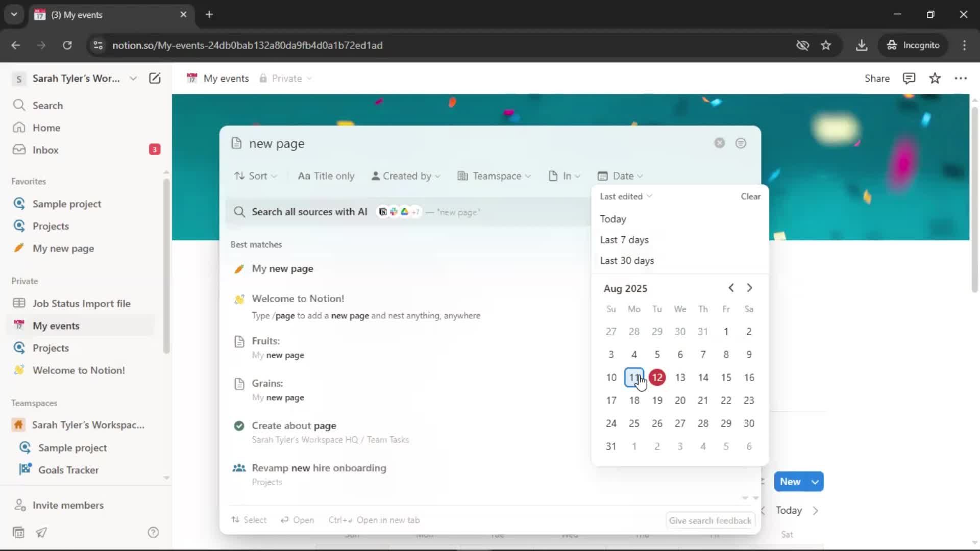This screenshot has width=980, height=551.
Task: Choose Today date preset
Action: [x=613, y=219]
